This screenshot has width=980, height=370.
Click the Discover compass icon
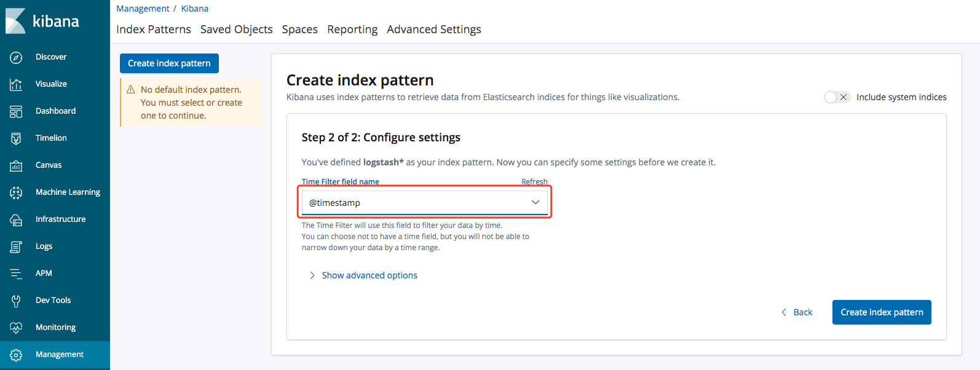pos(16,57)
